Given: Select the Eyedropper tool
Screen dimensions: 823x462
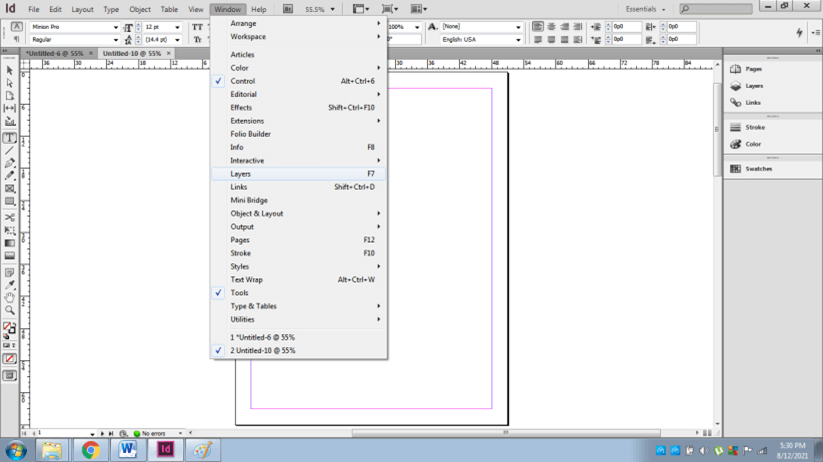Looking at the screenshot, I should (x=9, y=285).
